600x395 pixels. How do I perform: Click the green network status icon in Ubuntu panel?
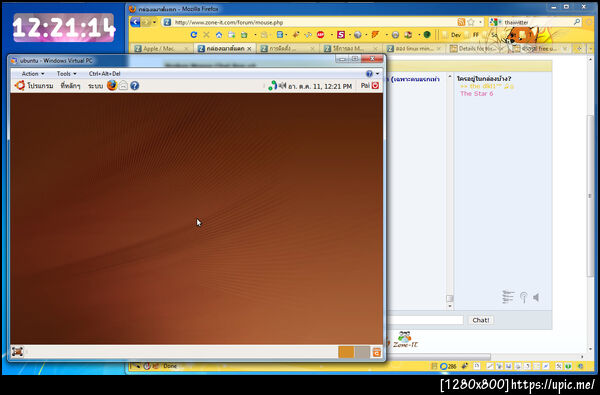click(x=272, y=86)
